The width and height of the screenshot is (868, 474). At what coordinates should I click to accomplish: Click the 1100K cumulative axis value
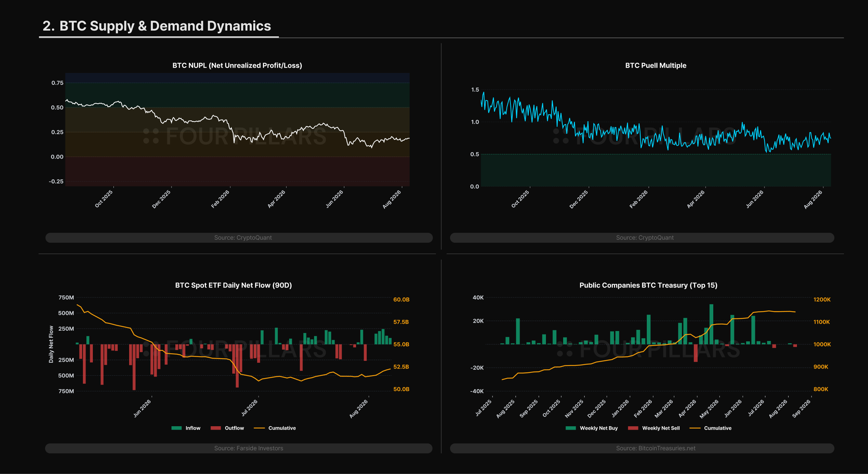click(822, 322)
